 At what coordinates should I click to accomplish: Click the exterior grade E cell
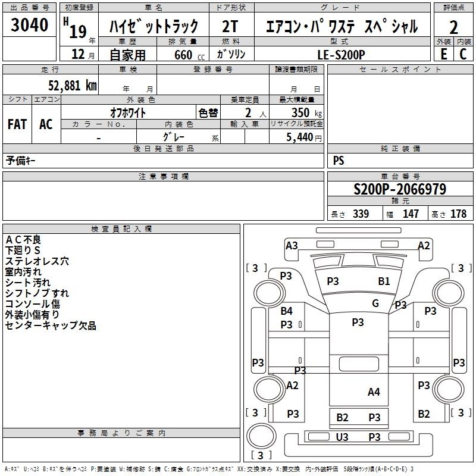(x=444, y=54)
